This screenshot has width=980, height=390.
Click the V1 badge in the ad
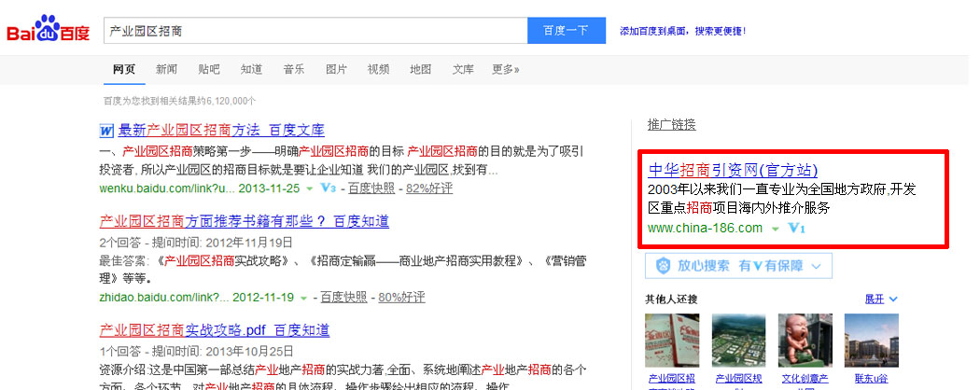click(x=797, y=229)
